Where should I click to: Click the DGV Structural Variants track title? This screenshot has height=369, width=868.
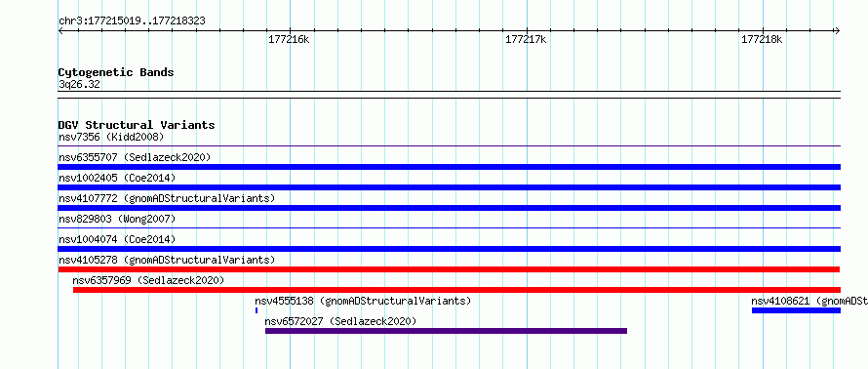click(x=137, y=125)
